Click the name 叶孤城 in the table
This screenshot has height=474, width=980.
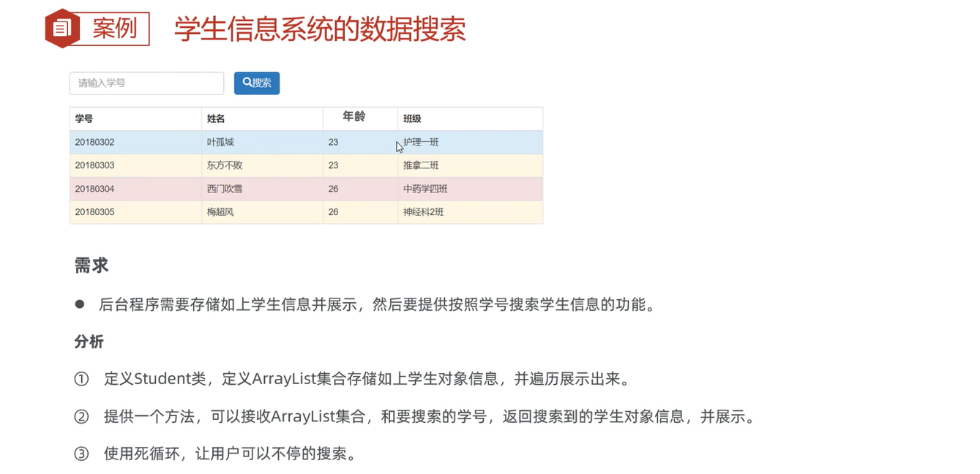(x=220, y=143)
